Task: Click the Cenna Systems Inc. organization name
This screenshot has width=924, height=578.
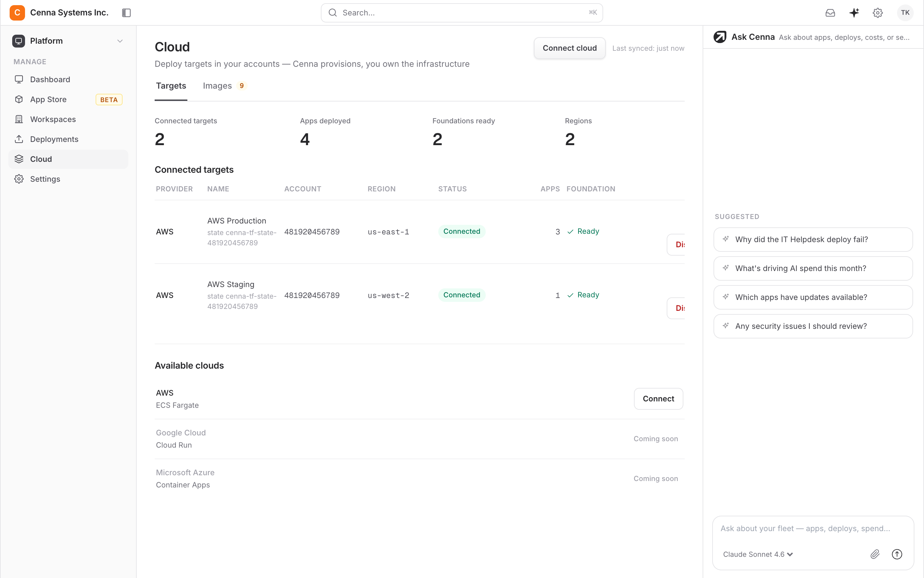Action: 69,13
